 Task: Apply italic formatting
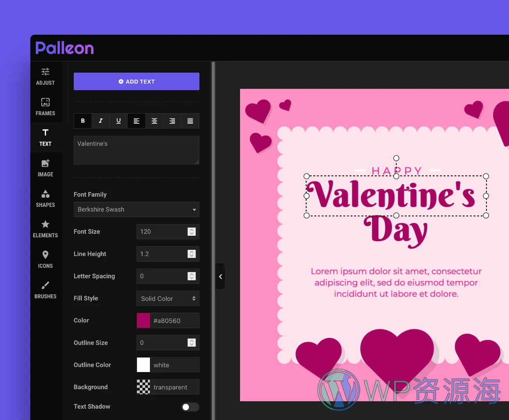(100, 121)
